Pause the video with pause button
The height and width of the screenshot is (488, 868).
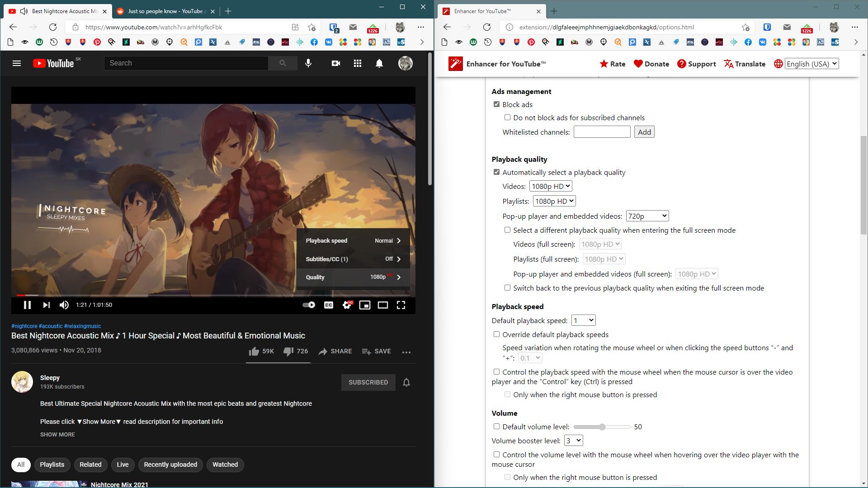[27, 305]
